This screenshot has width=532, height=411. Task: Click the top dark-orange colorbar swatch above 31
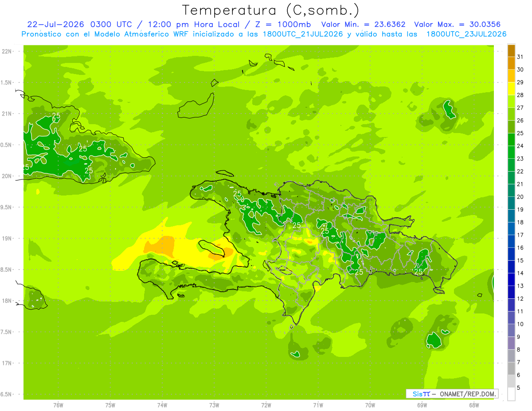click(511, 51)
